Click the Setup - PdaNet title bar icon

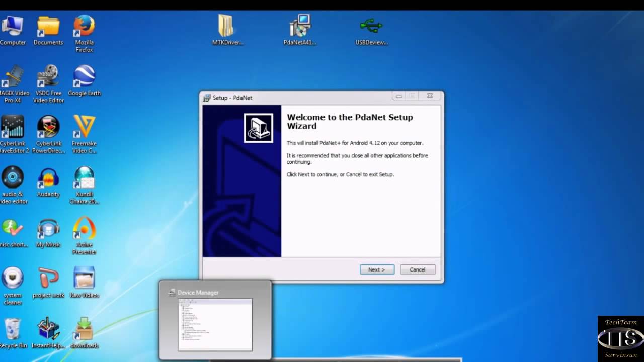point(207,98)
